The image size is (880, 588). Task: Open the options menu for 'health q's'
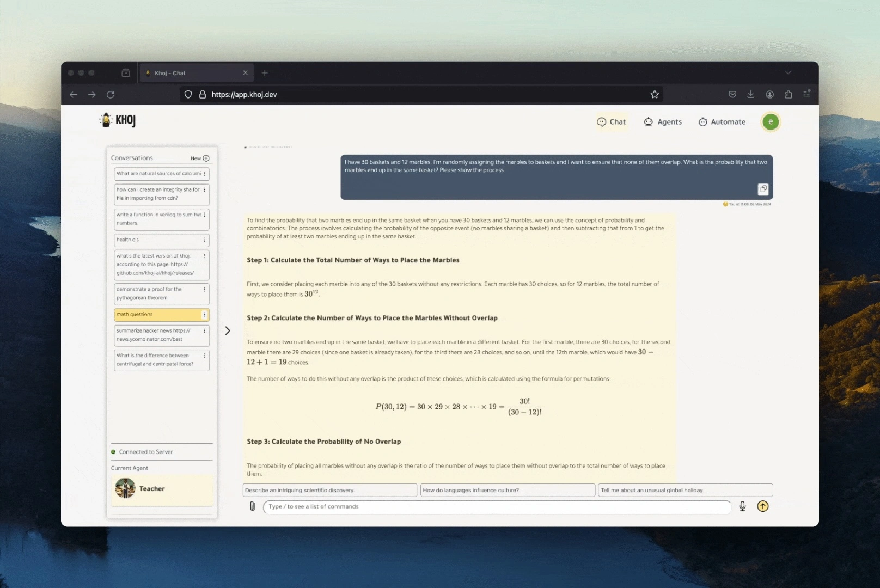(x=205, y=240)
